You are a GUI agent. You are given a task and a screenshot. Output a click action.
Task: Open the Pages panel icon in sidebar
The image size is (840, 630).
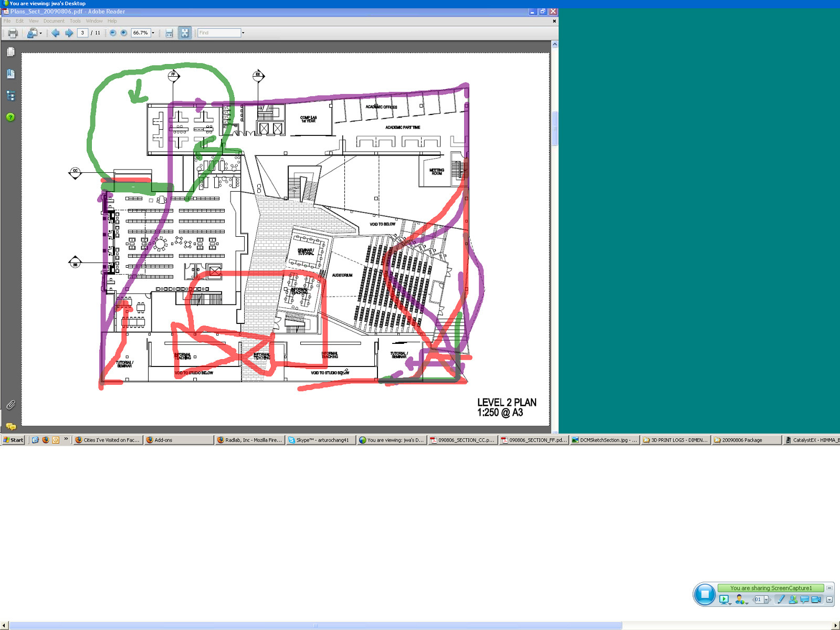click(10, 52)
